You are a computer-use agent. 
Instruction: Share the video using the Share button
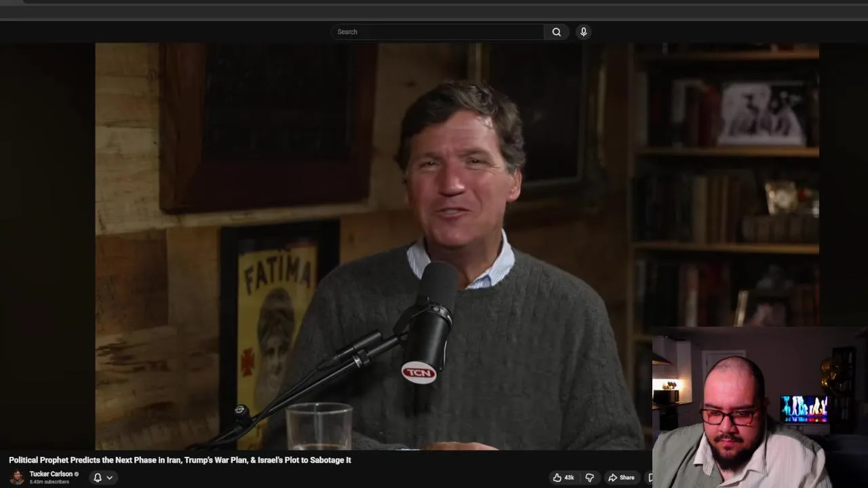(x=621, y=478)
